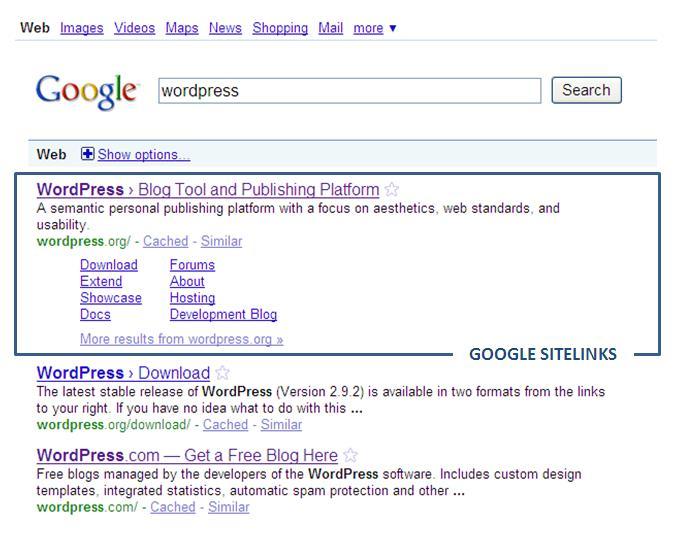Open the Images tab

click(81, 28)
